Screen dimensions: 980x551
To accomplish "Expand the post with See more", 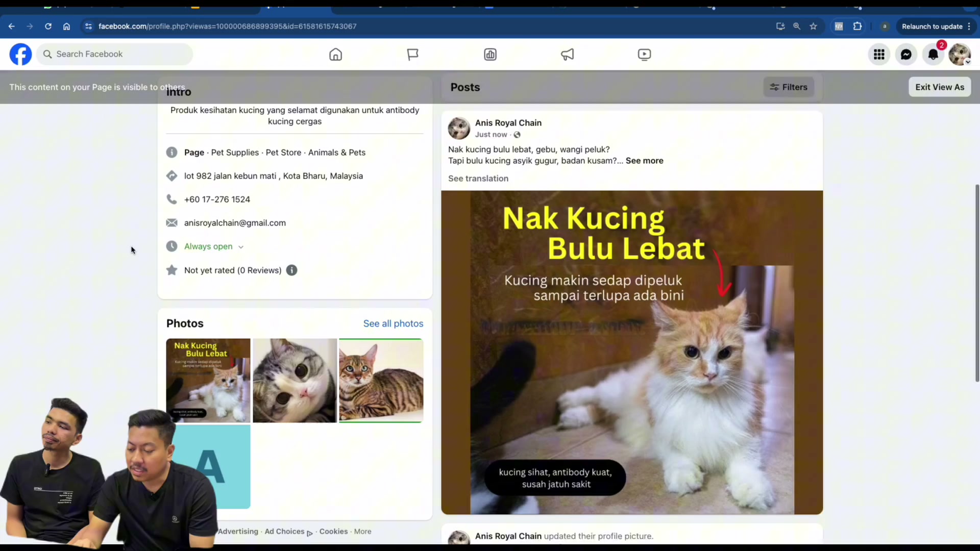I will 644,161.
